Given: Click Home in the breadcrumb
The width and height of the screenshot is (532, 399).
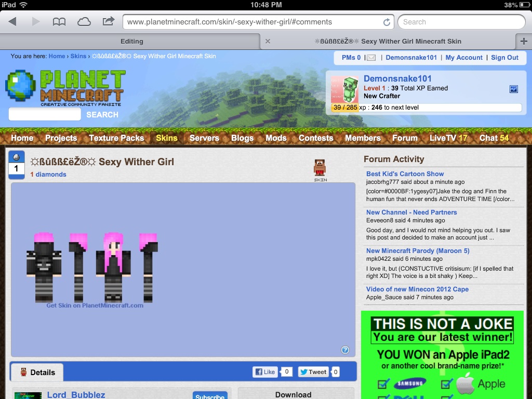Looking at the screenshot, I should 57,56.
